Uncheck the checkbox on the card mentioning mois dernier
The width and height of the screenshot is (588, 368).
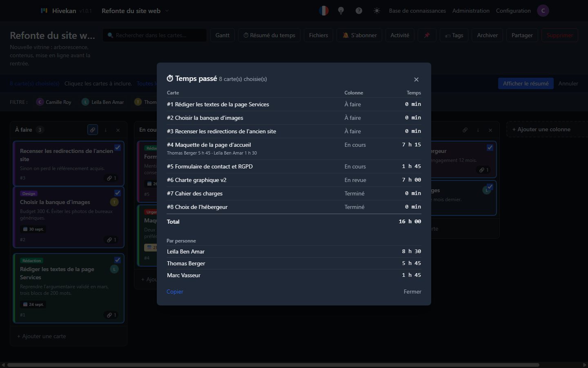click(x=490, y=187)
